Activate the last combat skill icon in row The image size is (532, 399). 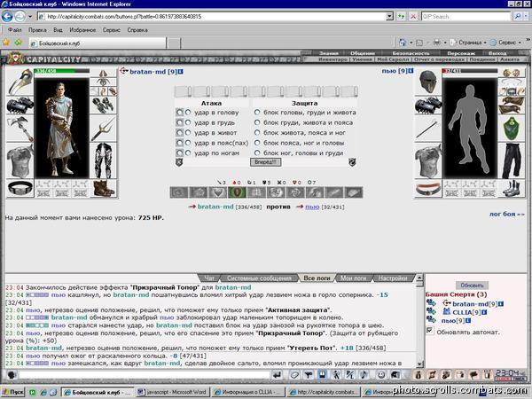tap(354, 192)
